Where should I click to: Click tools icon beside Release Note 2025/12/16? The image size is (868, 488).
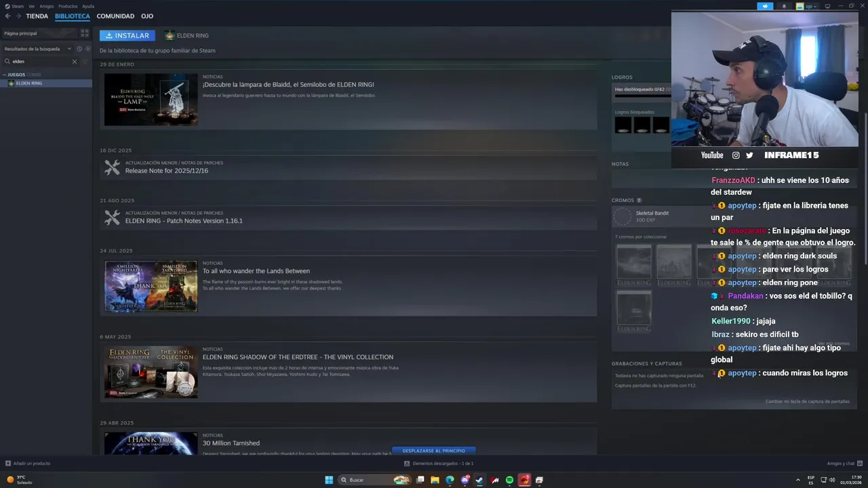(x=113, y=167)
